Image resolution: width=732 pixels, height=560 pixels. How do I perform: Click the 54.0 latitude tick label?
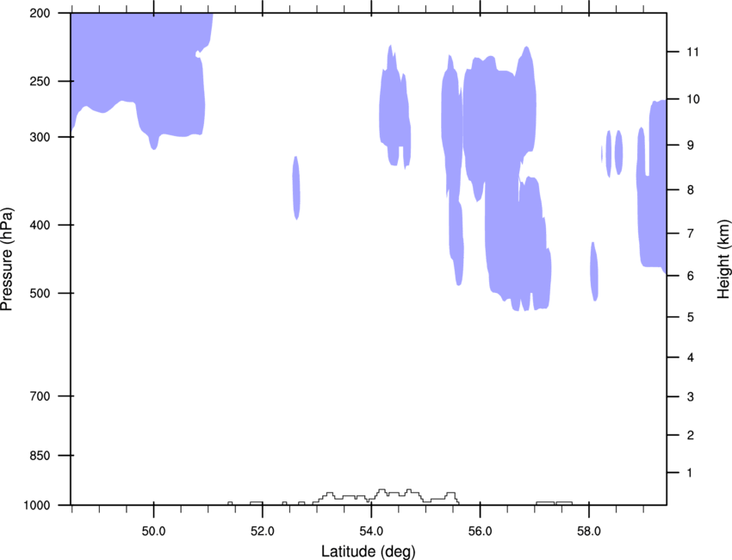coord(371,532)
